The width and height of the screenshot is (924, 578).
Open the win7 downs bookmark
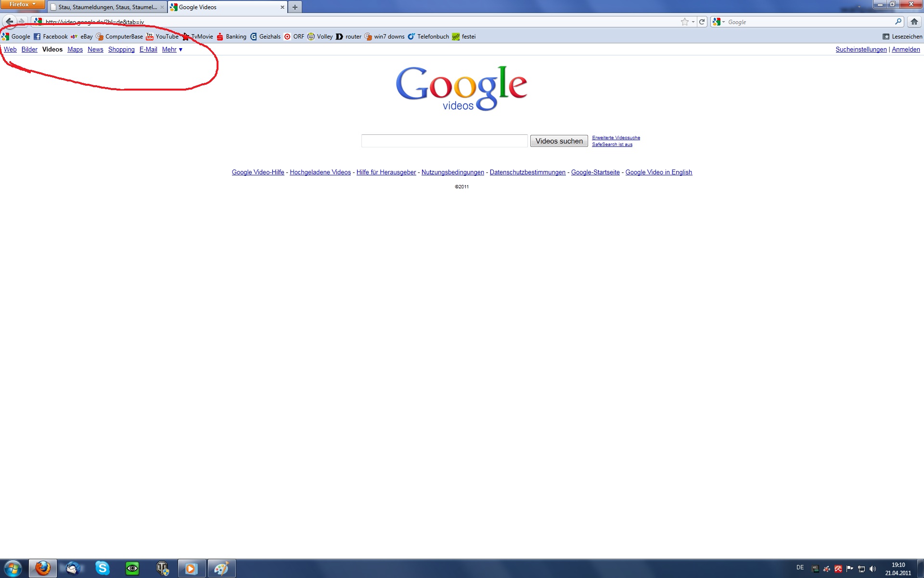385,37
